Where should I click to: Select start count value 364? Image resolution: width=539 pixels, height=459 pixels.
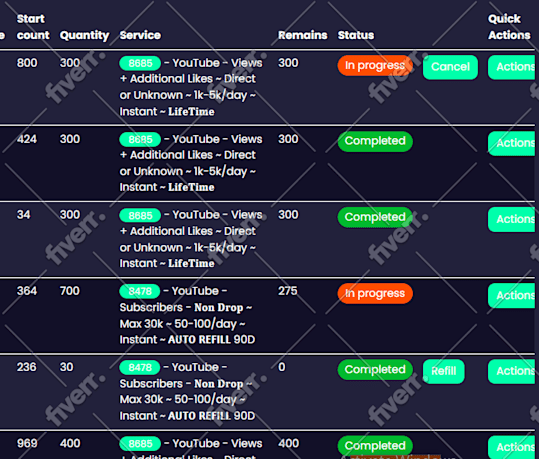(x=27, y=291)
